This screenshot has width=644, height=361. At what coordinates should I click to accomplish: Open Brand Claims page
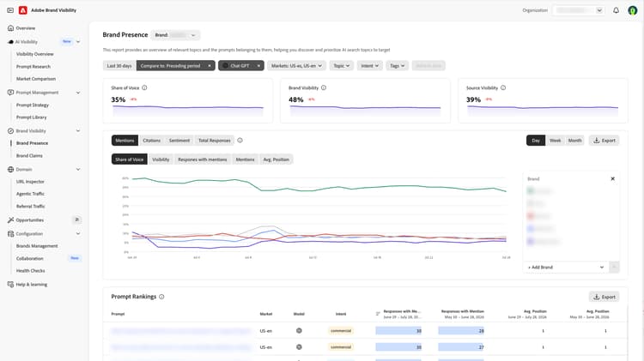29,156
